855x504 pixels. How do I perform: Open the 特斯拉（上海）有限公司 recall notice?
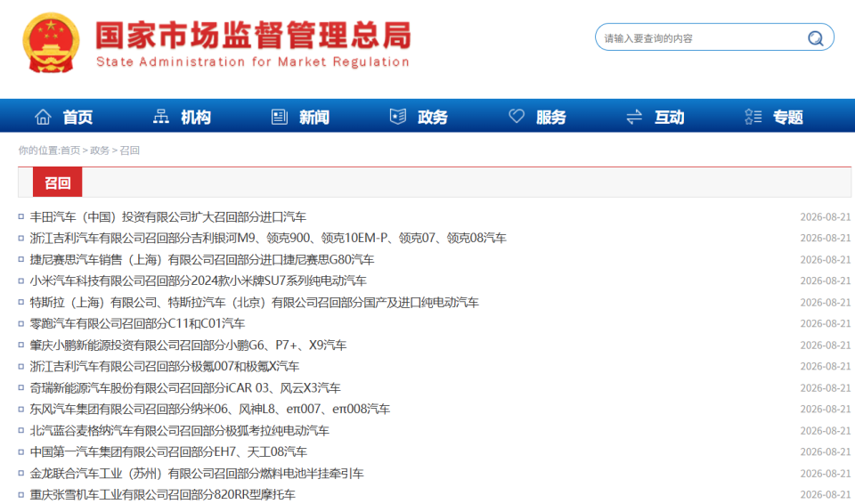254,303
